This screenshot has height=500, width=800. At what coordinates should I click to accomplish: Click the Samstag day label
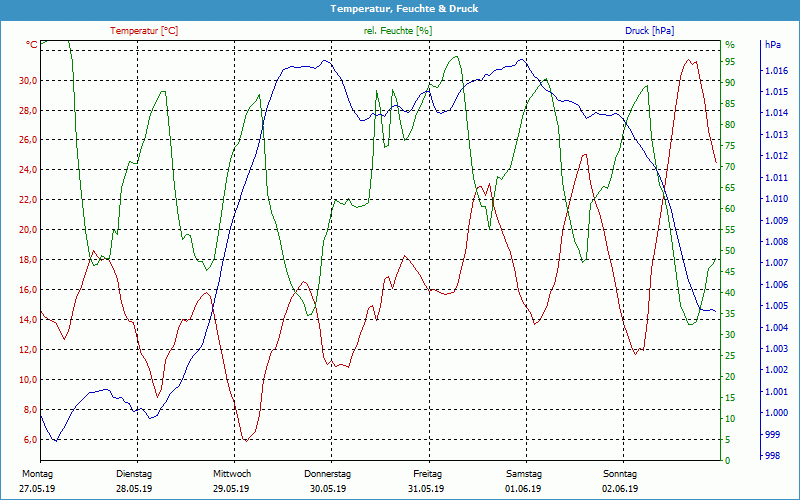click(x=524, y=474)
